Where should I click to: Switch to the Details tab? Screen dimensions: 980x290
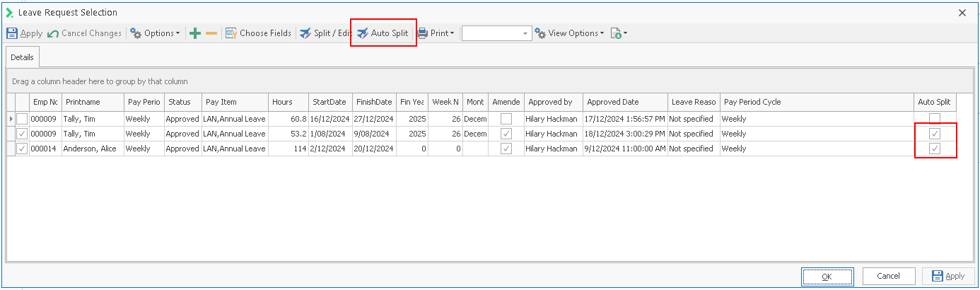pyautogui.click(x=23, y=57)
